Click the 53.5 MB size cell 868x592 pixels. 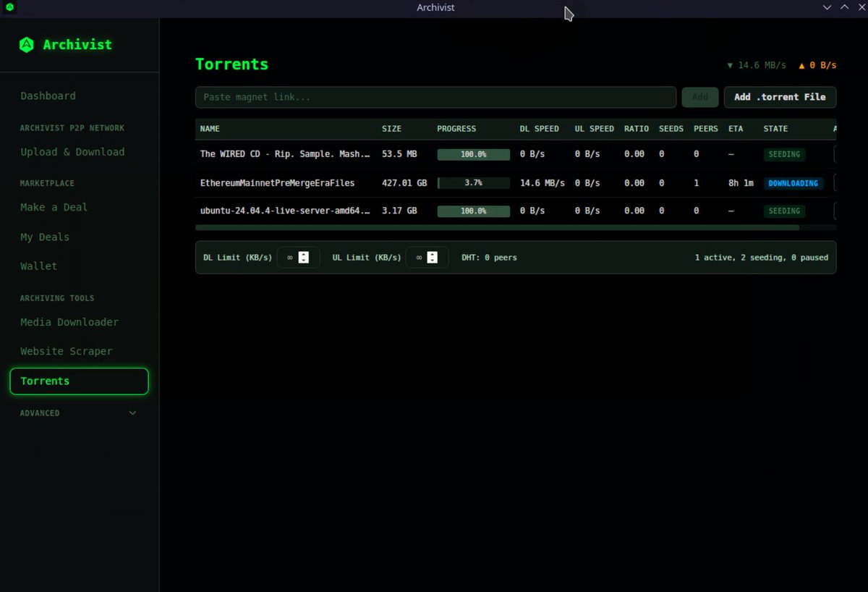click(x=399, y=154)
